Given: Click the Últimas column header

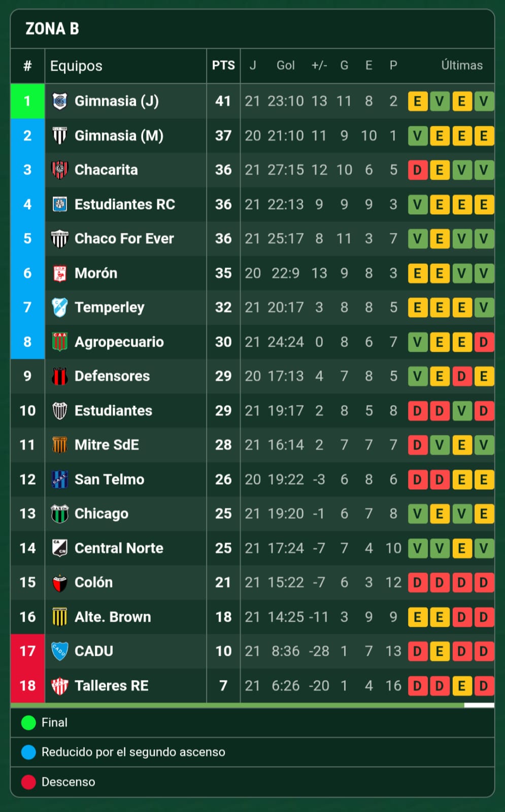Looking at the screenshot, I should [461, 65].
